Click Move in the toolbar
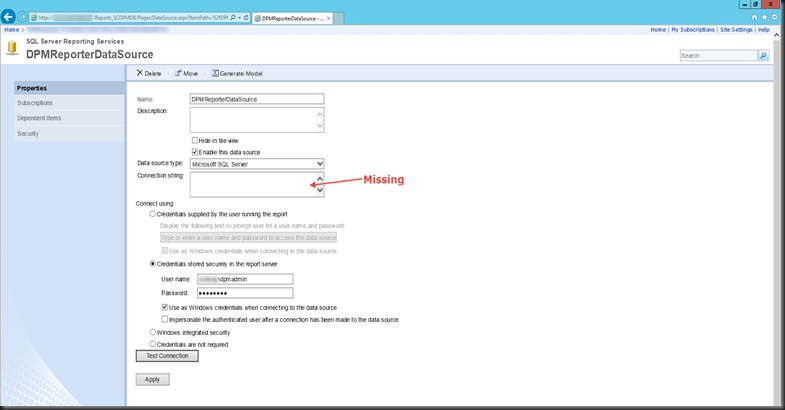 (190, 74)
